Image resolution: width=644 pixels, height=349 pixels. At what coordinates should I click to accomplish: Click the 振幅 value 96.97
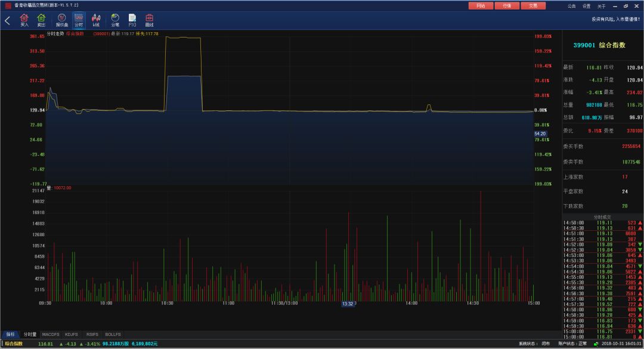(x=636, y=118)
